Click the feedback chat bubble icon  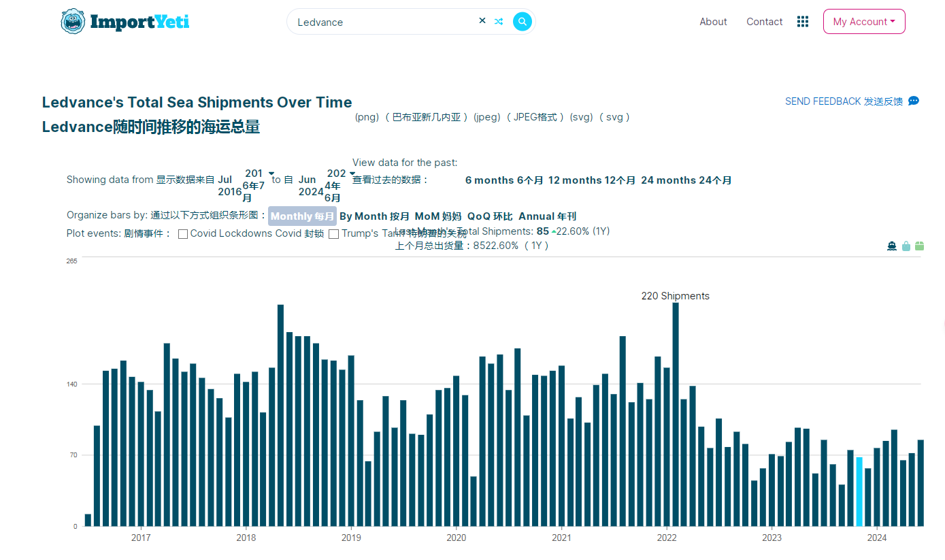pos(913,101)
